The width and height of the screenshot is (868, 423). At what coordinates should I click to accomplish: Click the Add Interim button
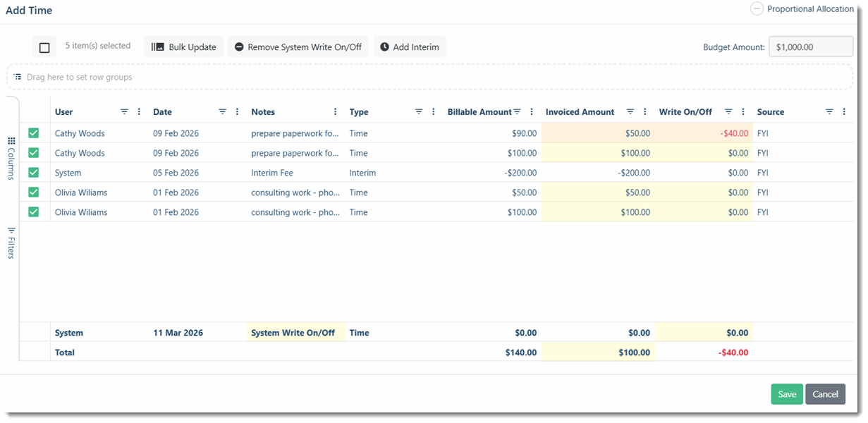point(410,47)
